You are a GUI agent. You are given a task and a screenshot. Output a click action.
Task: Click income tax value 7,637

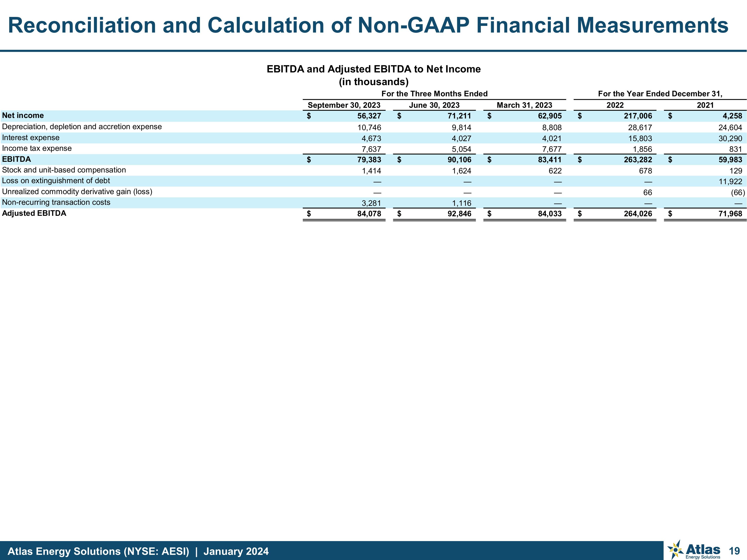tap(371, 149)
